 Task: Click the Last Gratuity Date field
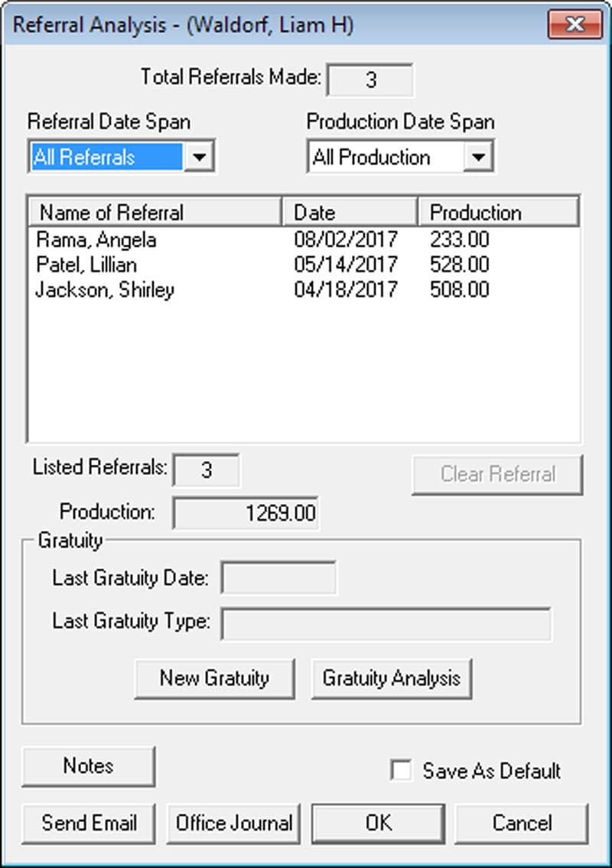278,578
